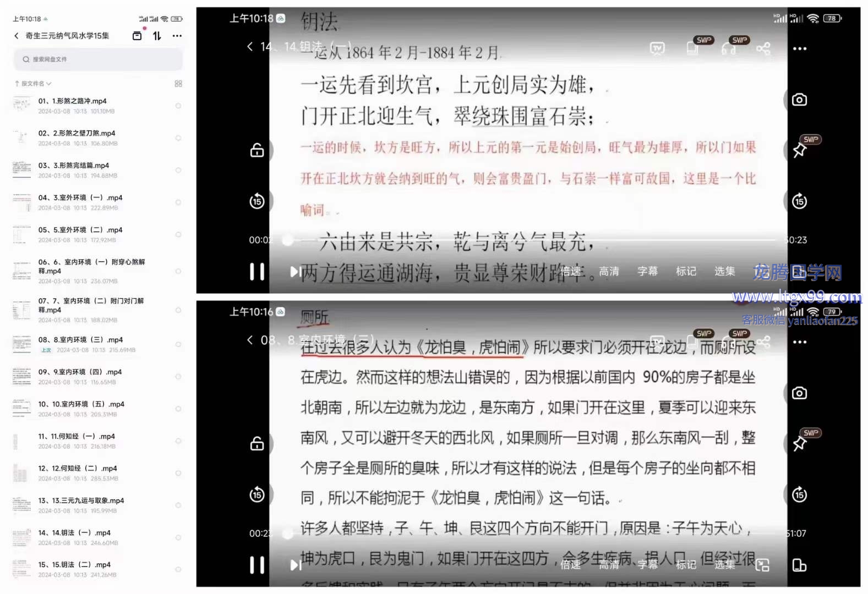Open the file 10、10.室内环境（五）.mp4

[x=81, y=404]
